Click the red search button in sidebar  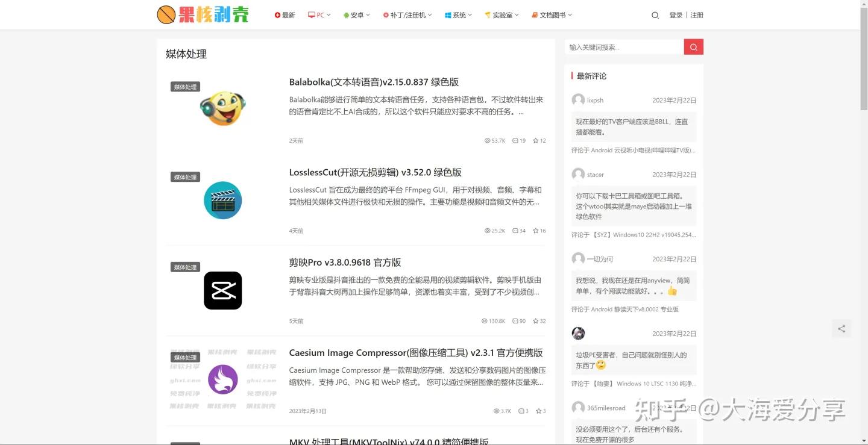(693, 46)
